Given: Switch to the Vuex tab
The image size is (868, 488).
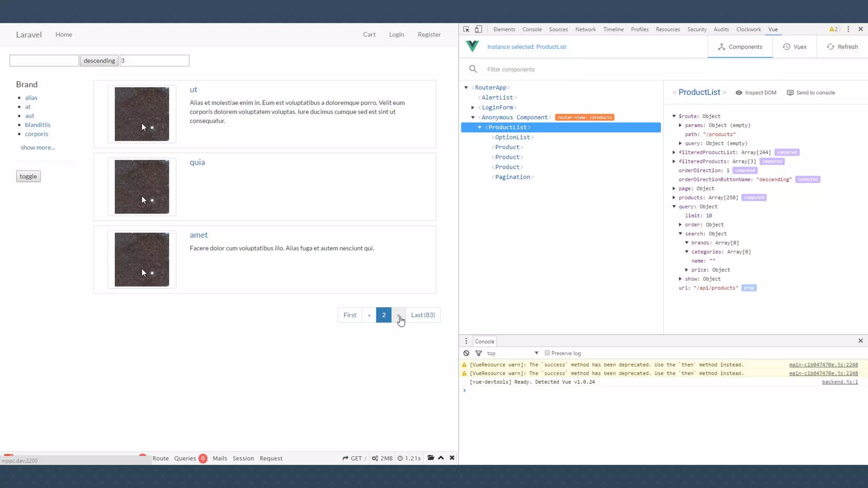Looking at the screenshot, I should click(794, 47).
